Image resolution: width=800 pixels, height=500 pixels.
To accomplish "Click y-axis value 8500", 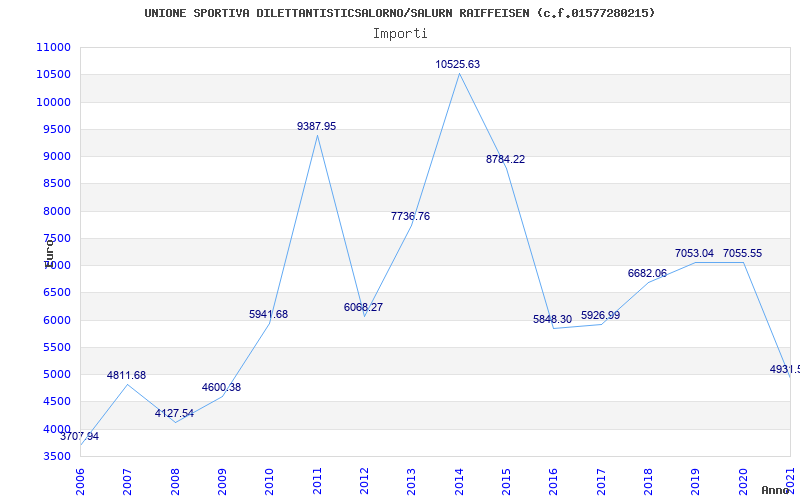I will click(56, 184).
